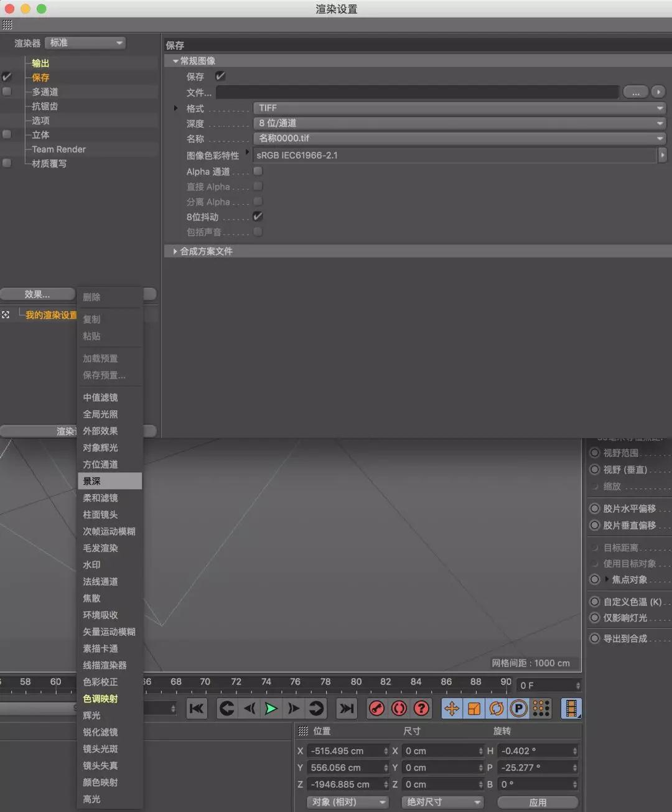
Task: Expand the 合成方案文件 section
Action: [175, 251]
